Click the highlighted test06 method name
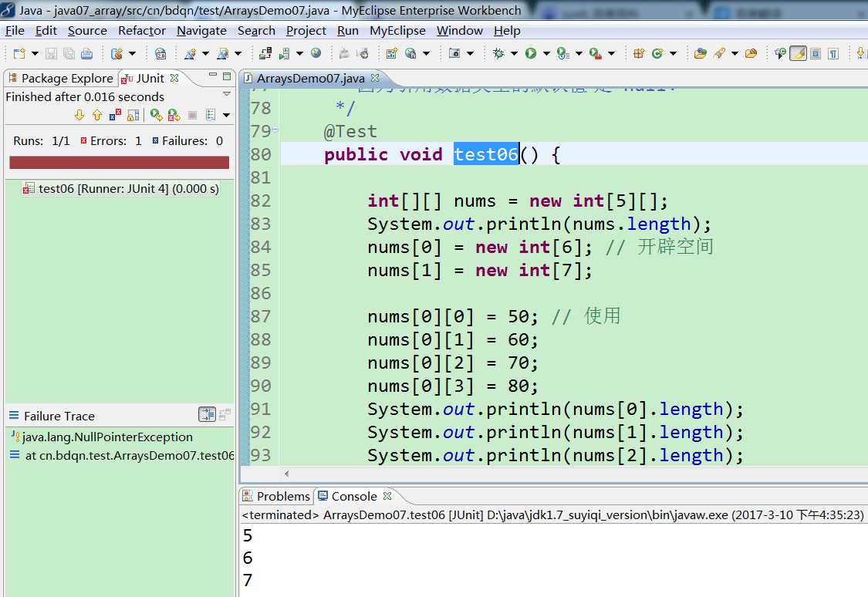 point(486,153)
